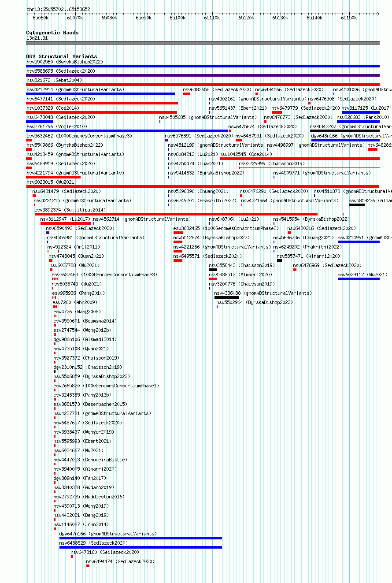Screen dimensions: 392x583
Task: Click the DGV Structural Variants track title
Action: (x=62, y=56)
